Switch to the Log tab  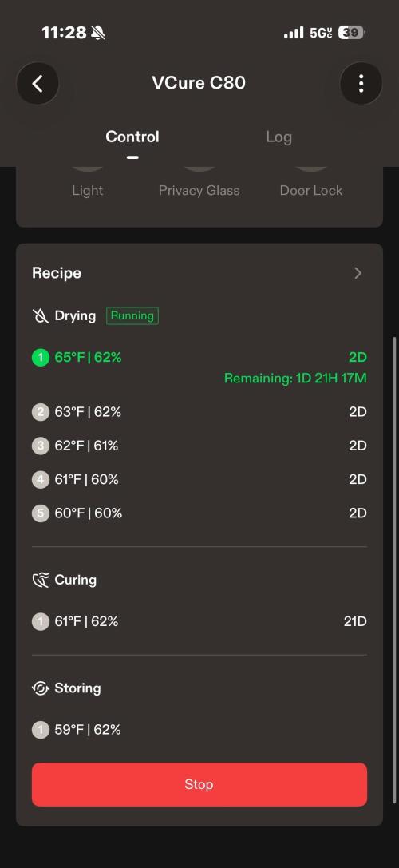pyautogui.click(x=279, y=137)
